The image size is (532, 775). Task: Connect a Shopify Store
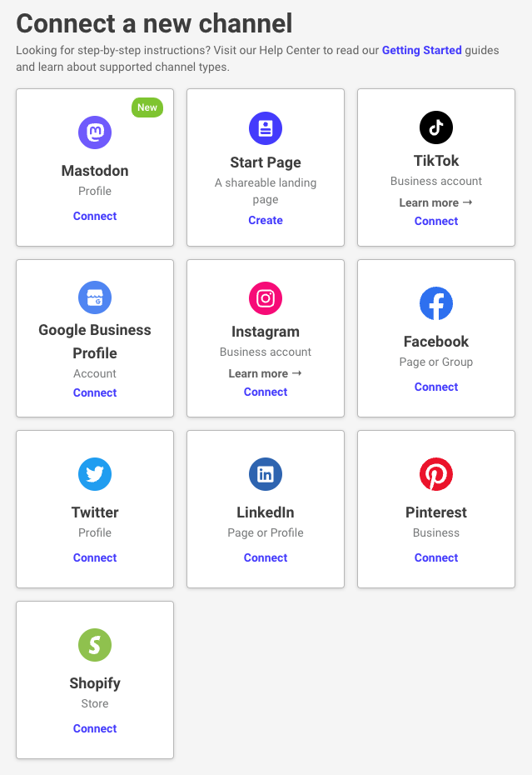click(x=95, y=728)
